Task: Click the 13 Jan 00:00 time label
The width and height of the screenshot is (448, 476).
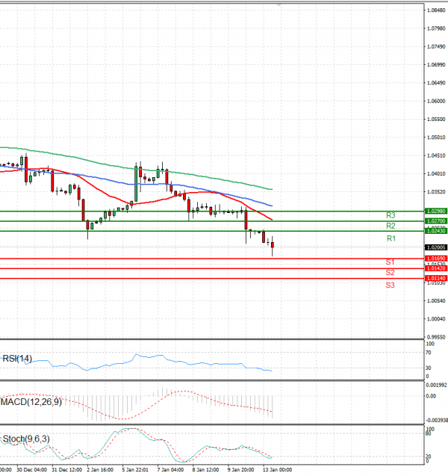Action: tap(277, 470)
